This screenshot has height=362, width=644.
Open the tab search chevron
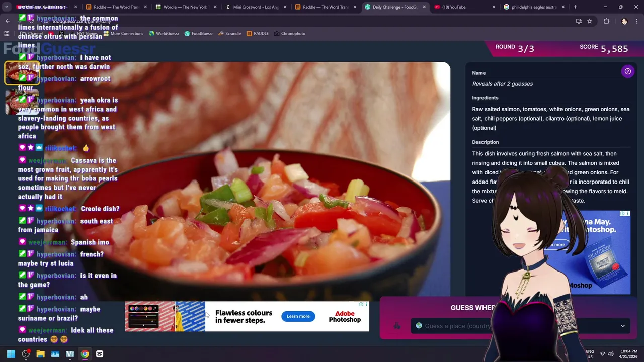[7, 7]
